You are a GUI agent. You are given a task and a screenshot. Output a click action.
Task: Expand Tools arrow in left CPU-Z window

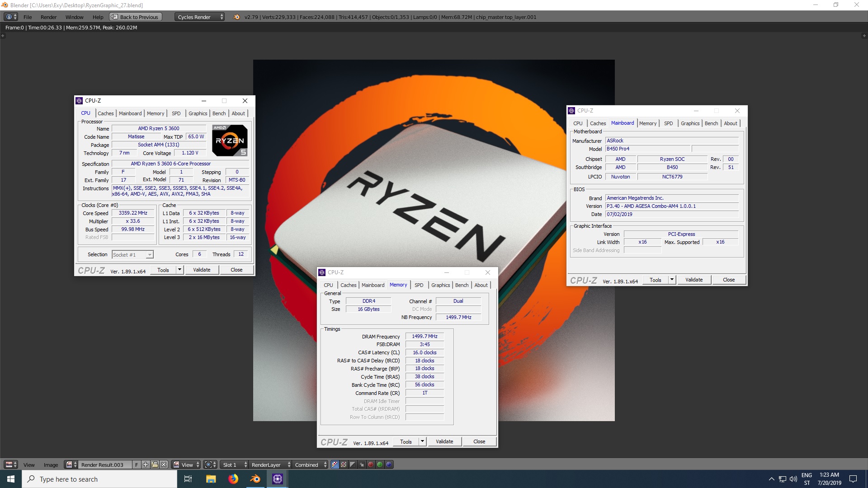coord(179,270)
